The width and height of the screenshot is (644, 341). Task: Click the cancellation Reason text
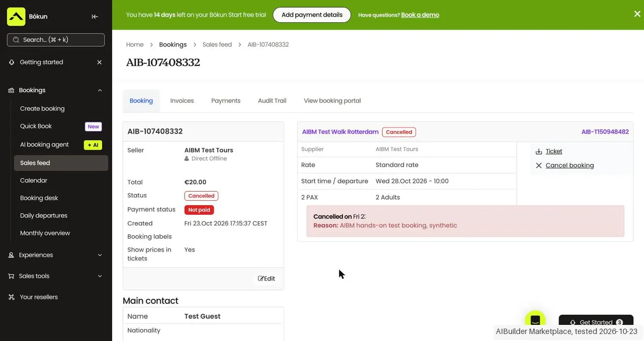[385, 226]
